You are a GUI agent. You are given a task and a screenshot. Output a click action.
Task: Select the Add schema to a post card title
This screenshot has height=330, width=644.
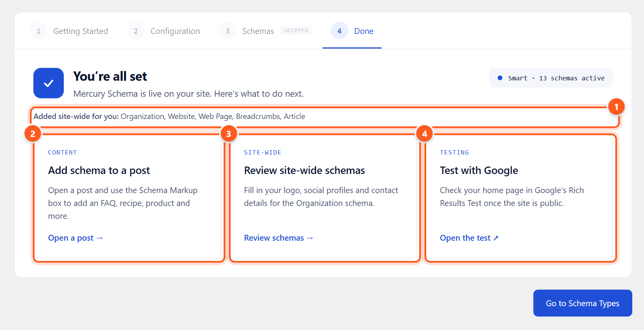pyautogui.click(x=99, y=170)
